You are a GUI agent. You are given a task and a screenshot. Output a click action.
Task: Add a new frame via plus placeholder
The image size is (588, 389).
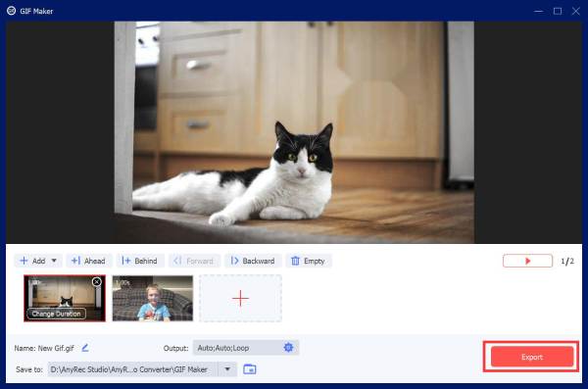[x=240, y=298]
